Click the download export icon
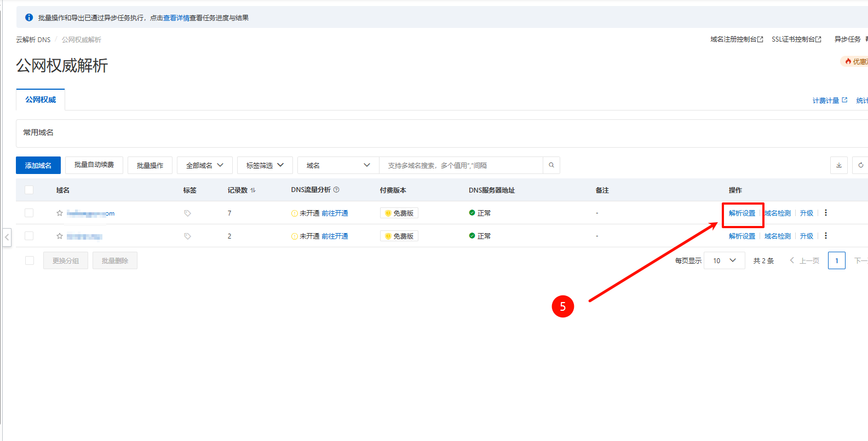 (x=838, y=165)
